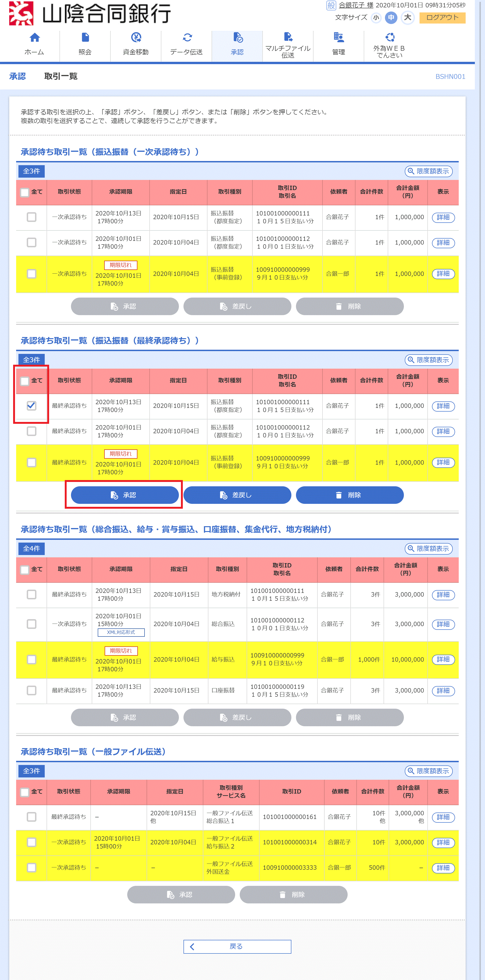Click 全4件 count badge

32,549
